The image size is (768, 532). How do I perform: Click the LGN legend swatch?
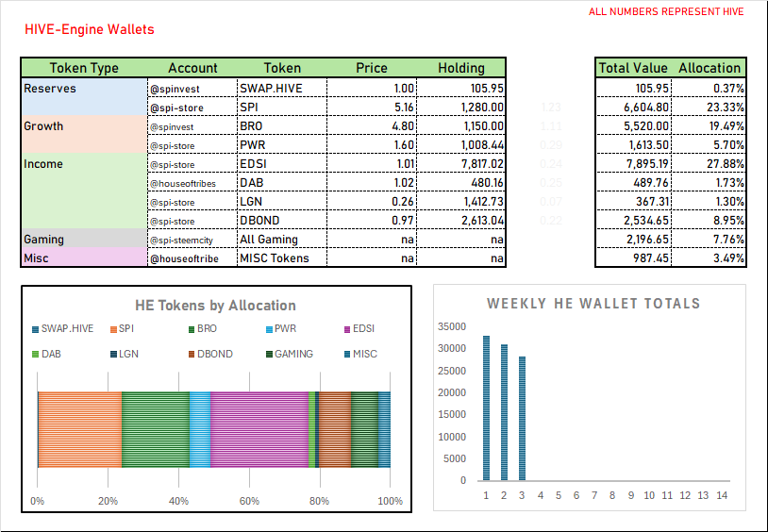coord(113,354)
